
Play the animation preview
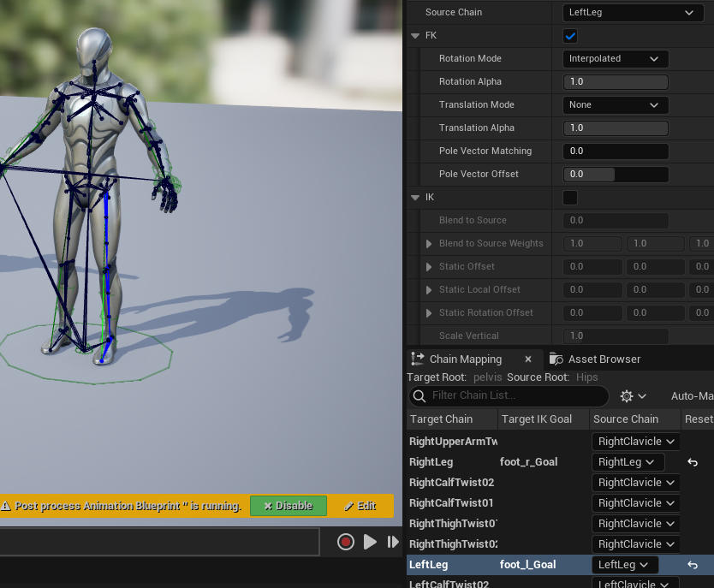pyautogui.click(x=370, y=542)
